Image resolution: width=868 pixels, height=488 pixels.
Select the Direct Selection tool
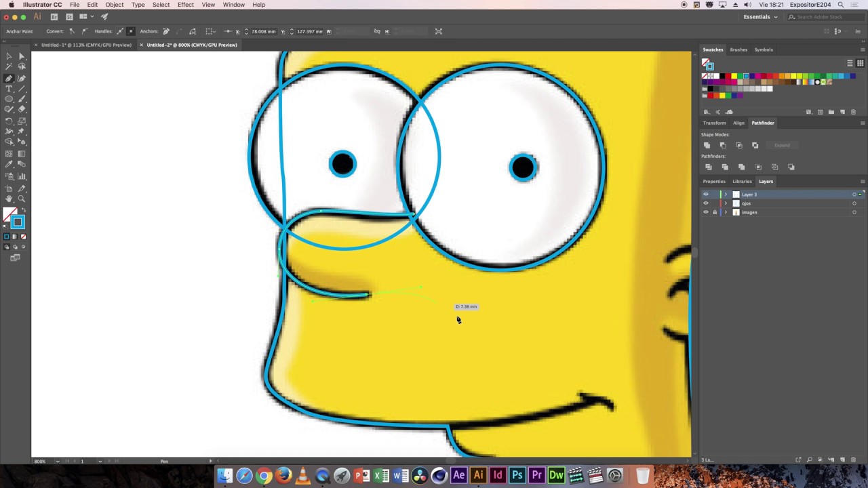[22, 56]
